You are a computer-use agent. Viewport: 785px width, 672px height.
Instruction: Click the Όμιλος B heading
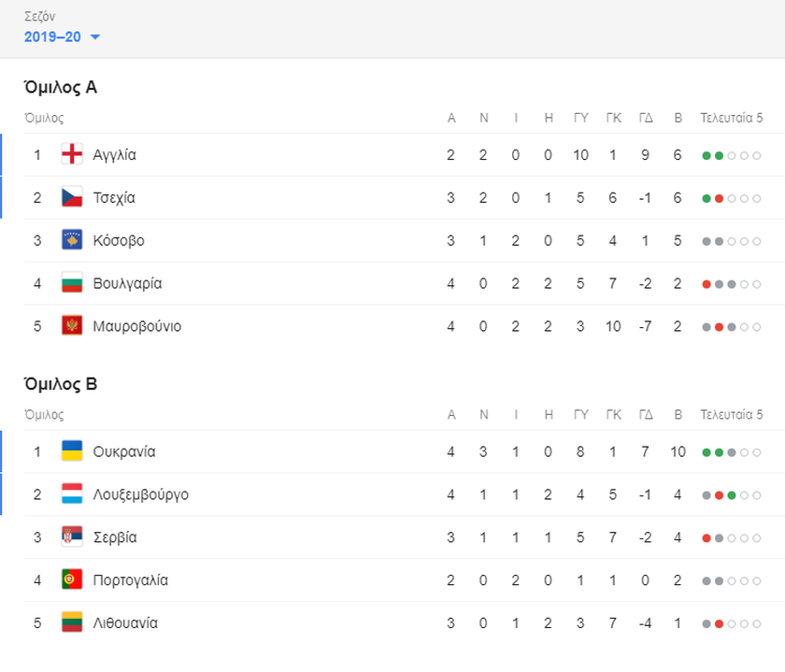(61, 384)
